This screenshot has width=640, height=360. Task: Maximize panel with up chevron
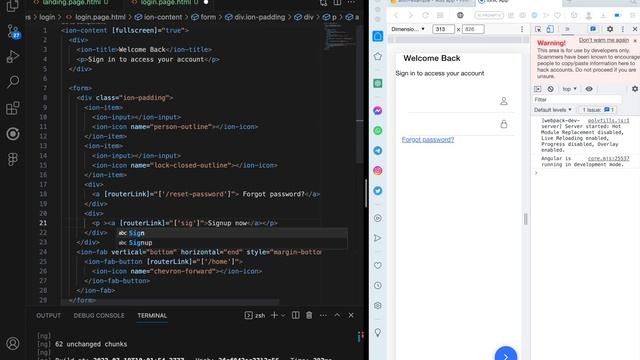coord(337,315)
